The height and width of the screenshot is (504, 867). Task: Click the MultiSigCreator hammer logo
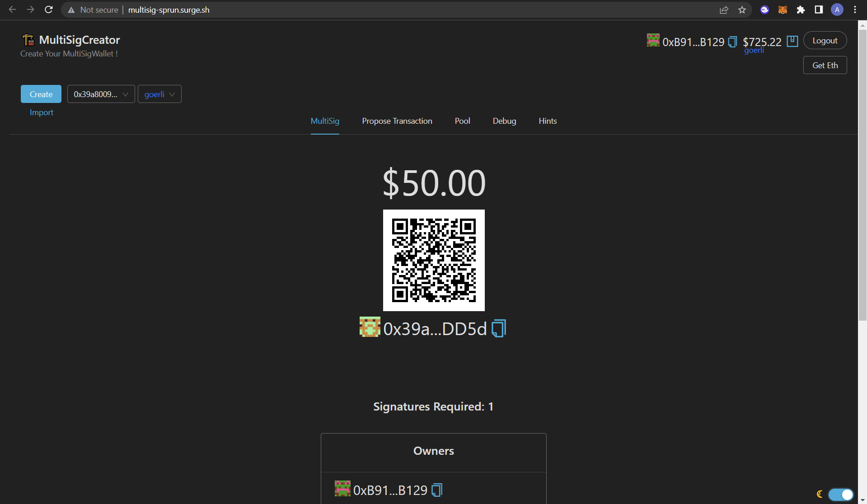(x=27, y=40)
